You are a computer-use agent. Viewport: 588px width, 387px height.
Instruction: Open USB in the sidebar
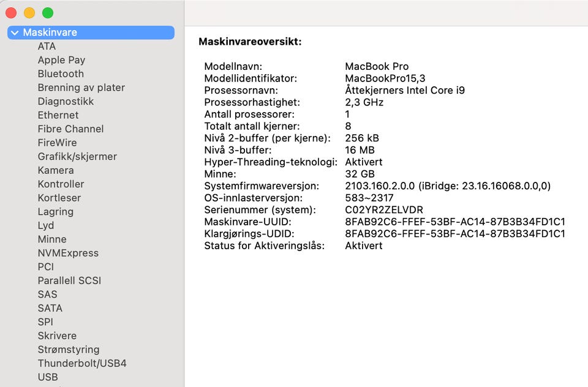48,377
